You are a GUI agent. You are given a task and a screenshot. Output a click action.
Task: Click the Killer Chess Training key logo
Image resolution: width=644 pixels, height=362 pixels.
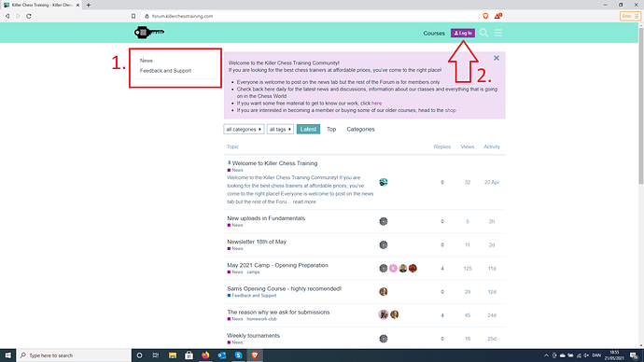point(149,32)
